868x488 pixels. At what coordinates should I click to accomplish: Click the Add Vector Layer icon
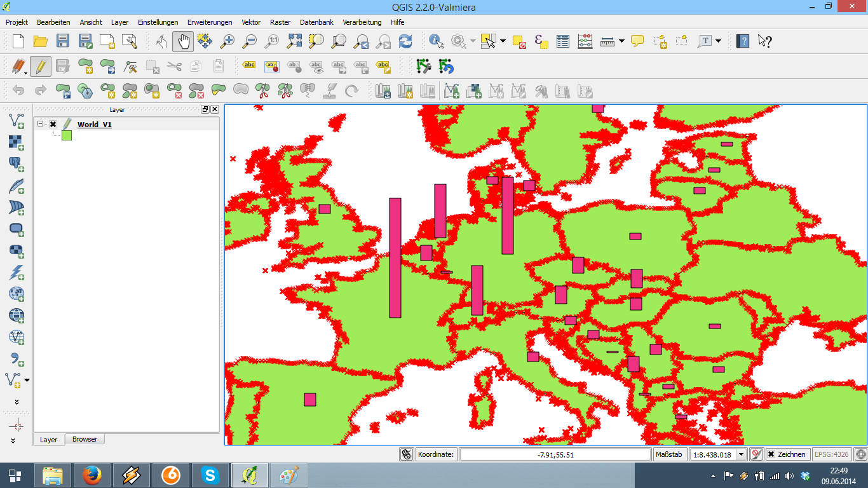pyautogui.click(x=17, y=120)
